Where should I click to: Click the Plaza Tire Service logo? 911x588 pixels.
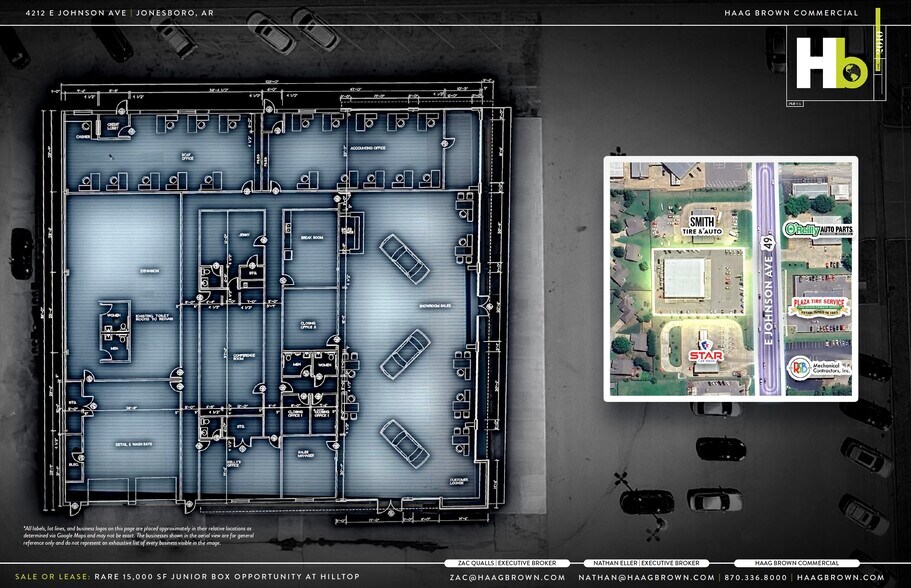pyautogui.click(x=819, y=306)
